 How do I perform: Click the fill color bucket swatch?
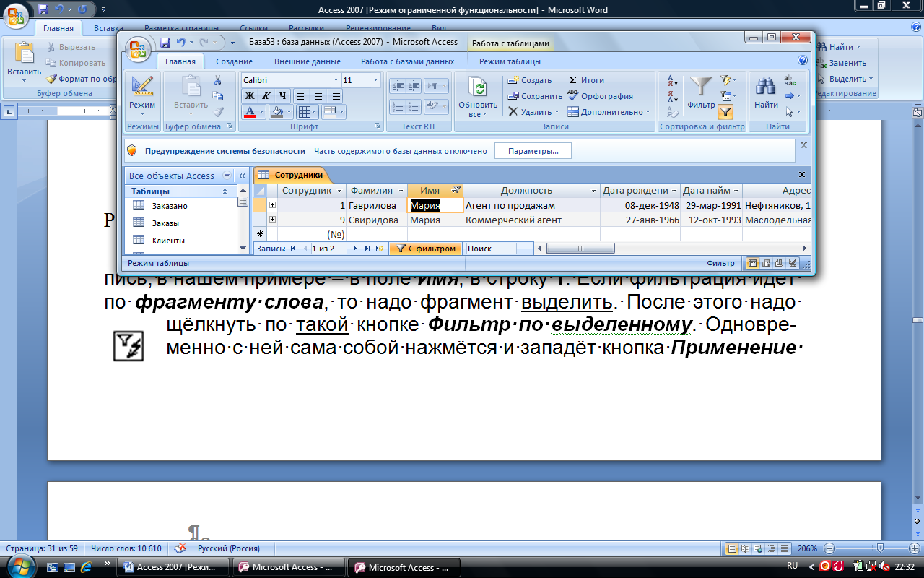coord(276,112)
